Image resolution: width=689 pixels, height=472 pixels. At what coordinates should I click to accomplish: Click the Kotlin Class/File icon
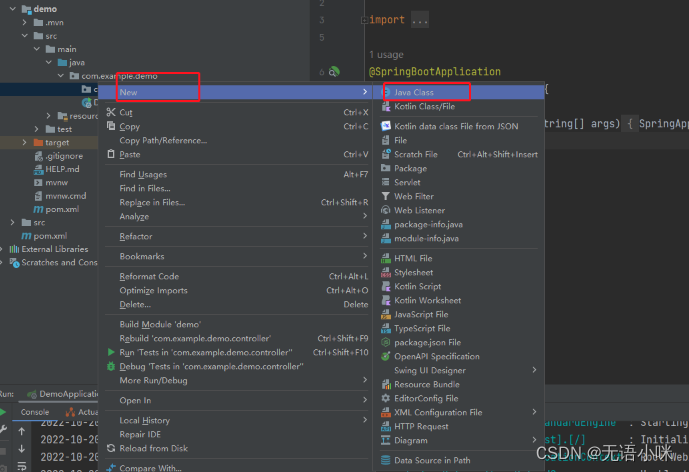386,106
